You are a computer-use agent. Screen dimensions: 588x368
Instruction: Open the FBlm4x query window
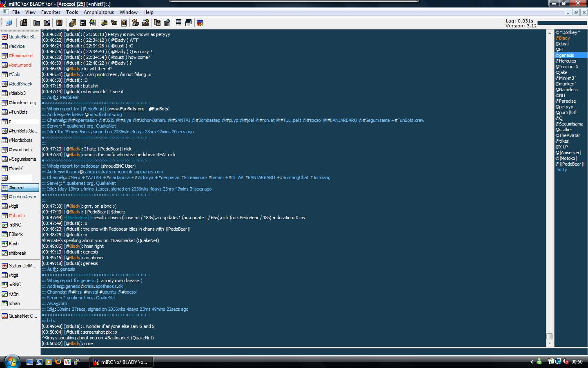coord(20,234)
